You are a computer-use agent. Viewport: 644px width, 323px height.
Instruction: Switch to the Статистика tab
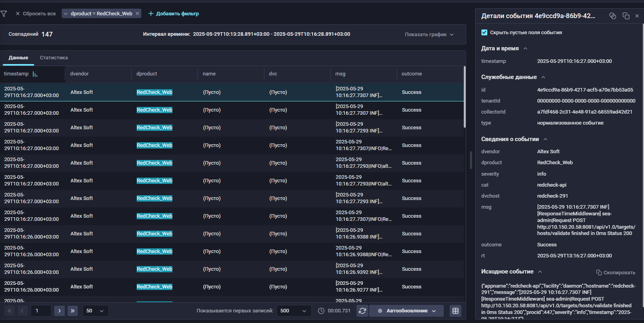pyautogui.click(x=54, y=58)
